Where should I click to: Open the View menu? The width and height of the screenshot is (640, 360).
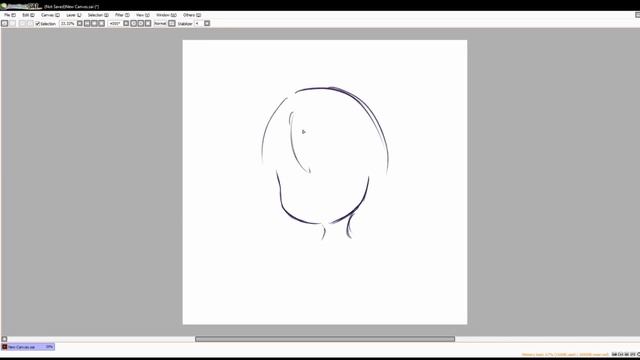[142, 15]
